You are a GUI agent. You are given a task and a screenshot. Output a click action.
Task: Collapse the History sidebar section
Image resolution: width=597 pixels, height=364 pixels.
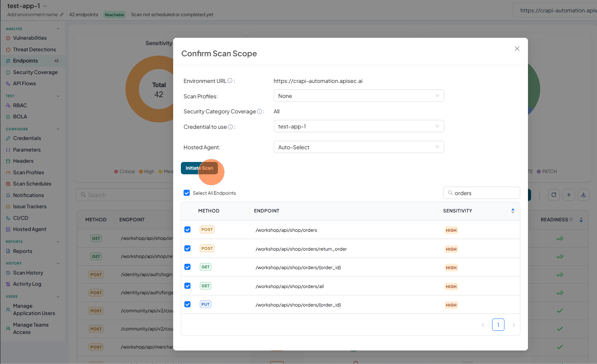(58, 263)
